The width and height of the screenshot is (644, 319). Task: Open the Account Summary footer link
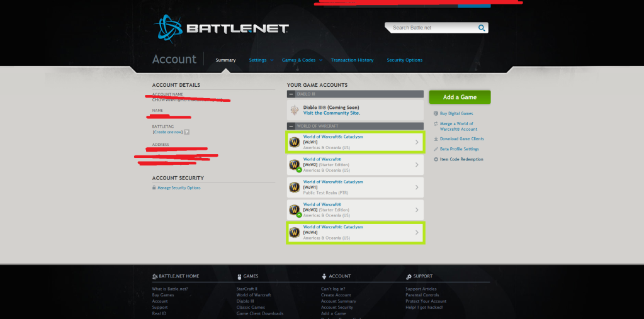click(339, 301)
